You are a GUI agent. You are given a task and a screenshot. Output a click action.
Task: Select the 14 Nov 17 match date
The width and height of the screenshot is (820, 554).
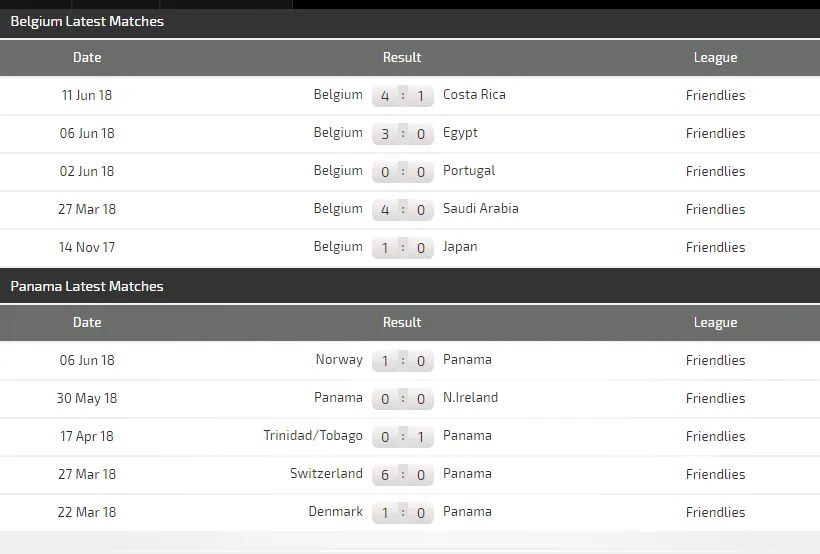click(87, 247)
